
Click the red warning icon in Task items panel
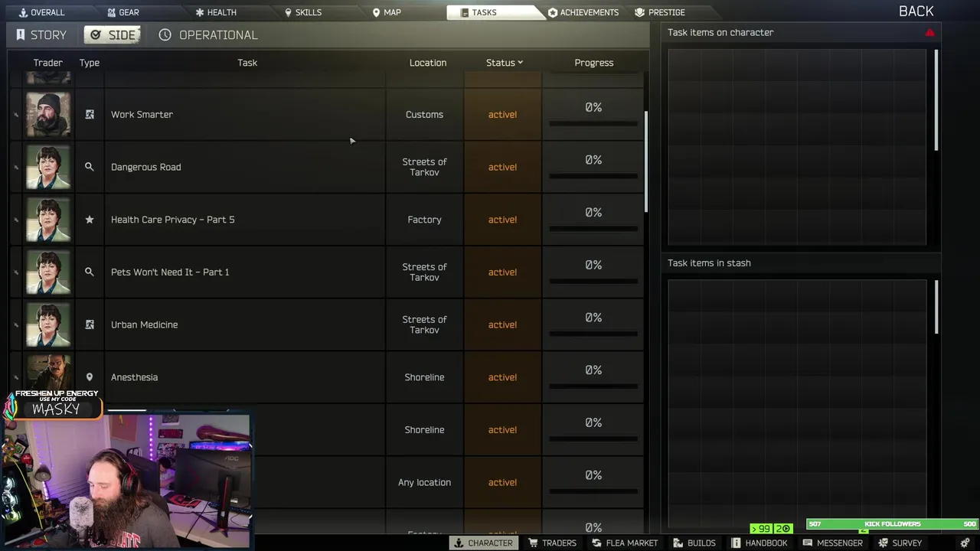click(929, 33)
